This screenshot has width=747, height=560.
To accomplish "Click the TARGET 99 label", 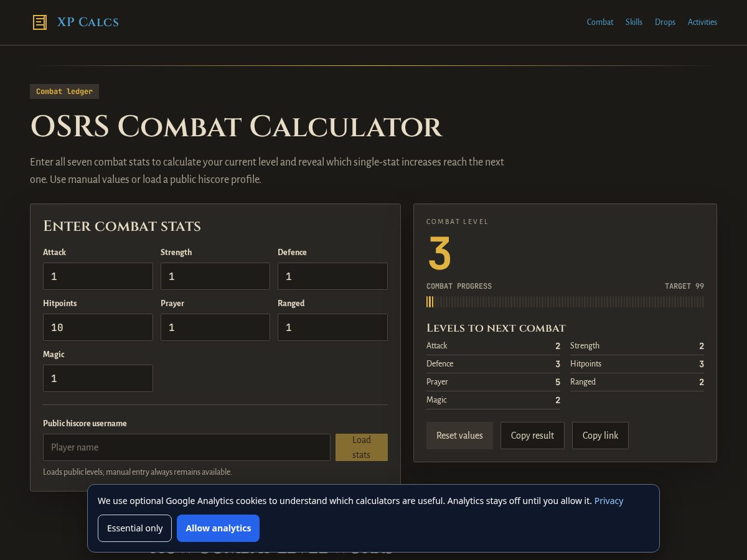I will coord(684,286).
